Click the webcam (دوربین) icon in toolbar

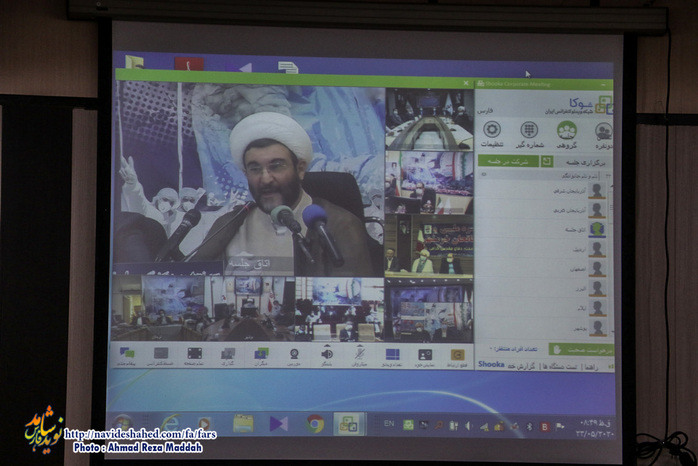point(294,354)
